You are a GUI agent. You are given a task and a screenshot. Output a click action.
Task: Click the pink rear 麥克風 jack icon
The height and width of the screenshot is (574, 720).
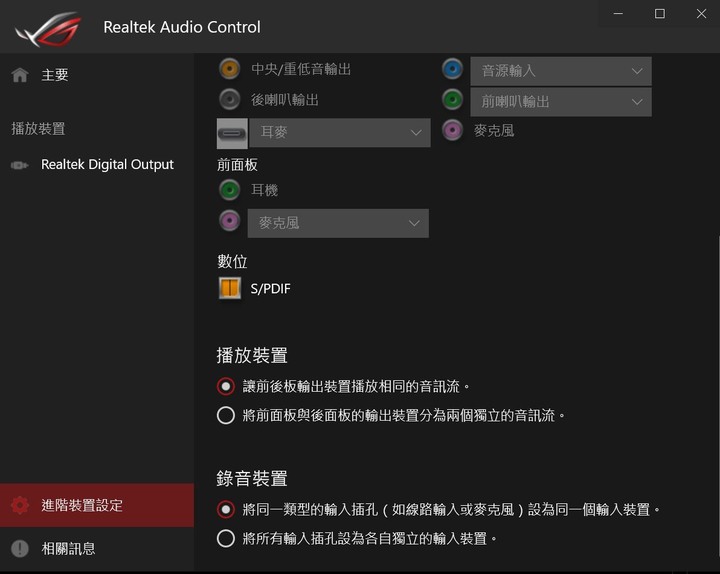pos(452,130)
